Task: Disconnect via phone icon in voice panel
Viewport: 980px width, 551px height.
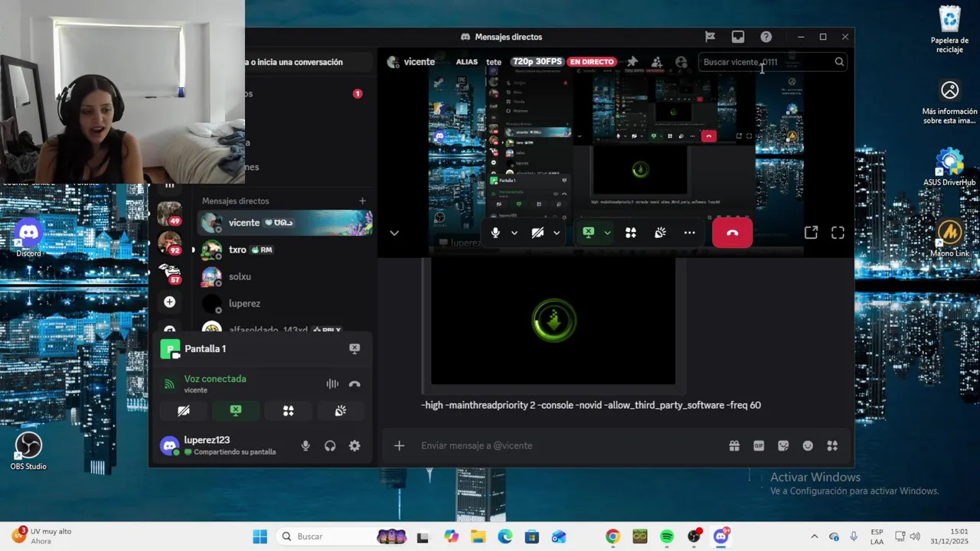Action: pyautogui.click(x=354, y=384)
